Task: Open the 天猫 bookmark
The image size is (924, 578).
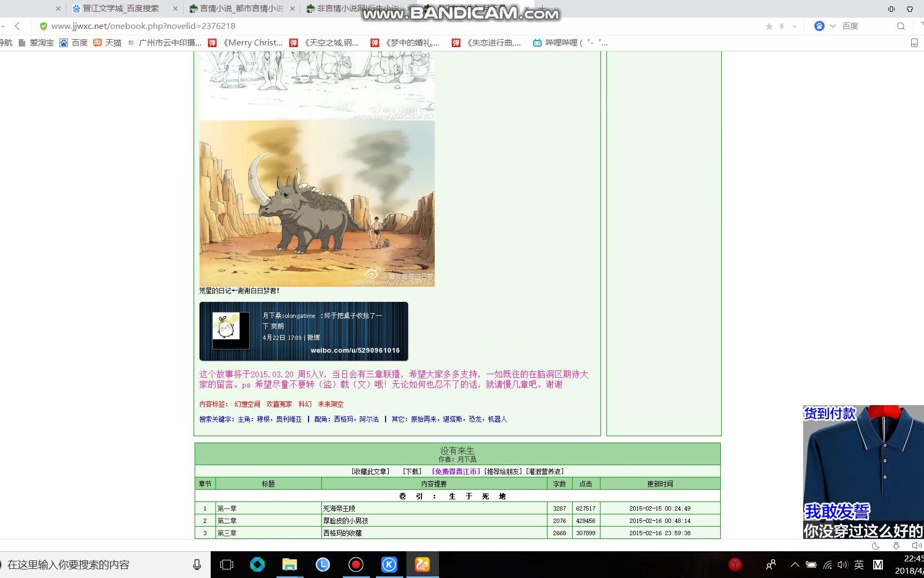Action: pos(107,43)
